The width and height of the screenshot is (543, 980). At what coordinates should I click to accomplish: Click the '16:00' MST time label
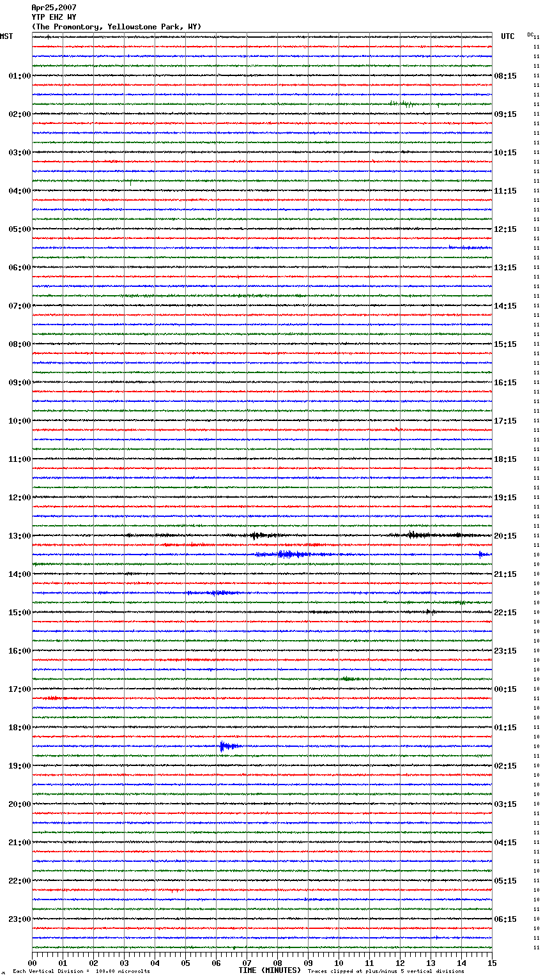19,651
